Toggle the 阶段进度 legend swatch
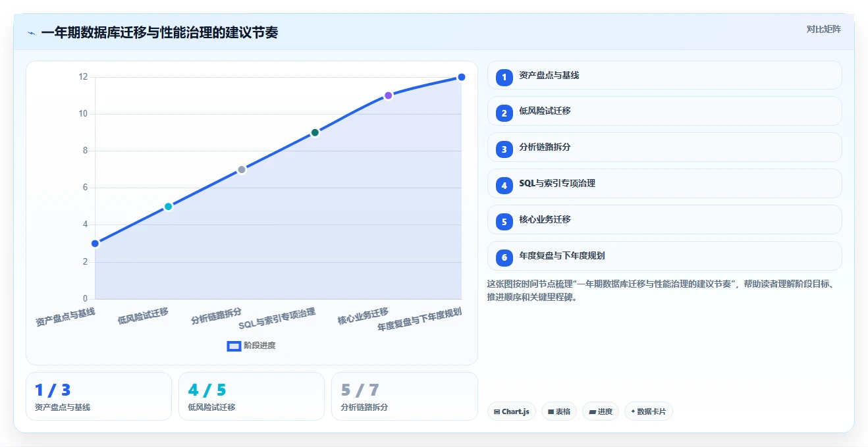 pyautogui.click(x=234, y=346)
